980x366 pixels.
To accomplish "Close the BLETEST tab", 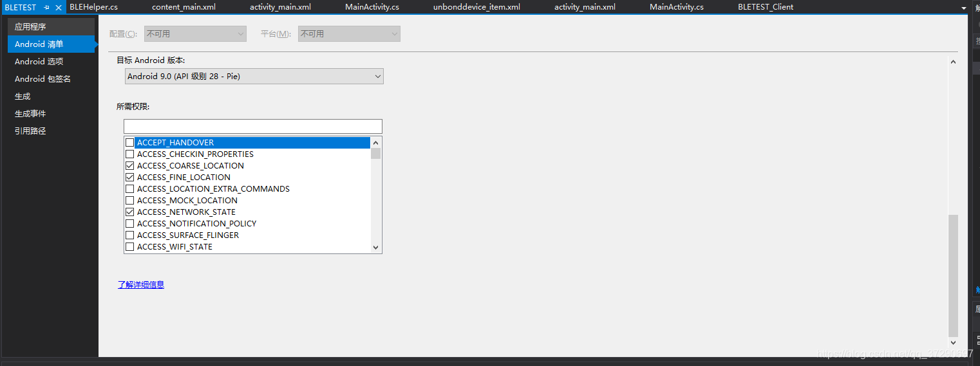I will click(58, 7).
